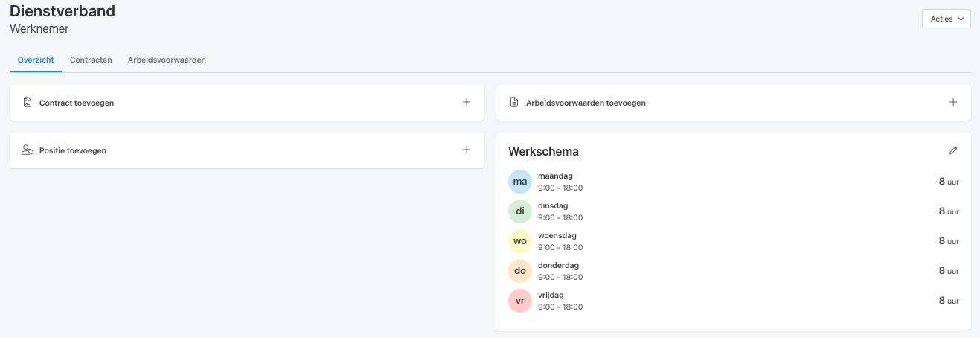
Task: Open the Contracten tab
Action: [x=91, y=60]
